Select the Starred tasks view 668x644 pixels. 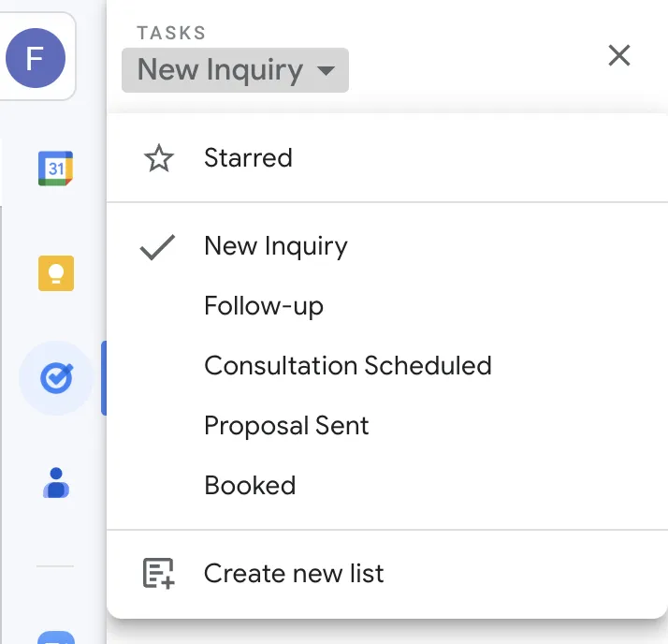pos(248,158)
